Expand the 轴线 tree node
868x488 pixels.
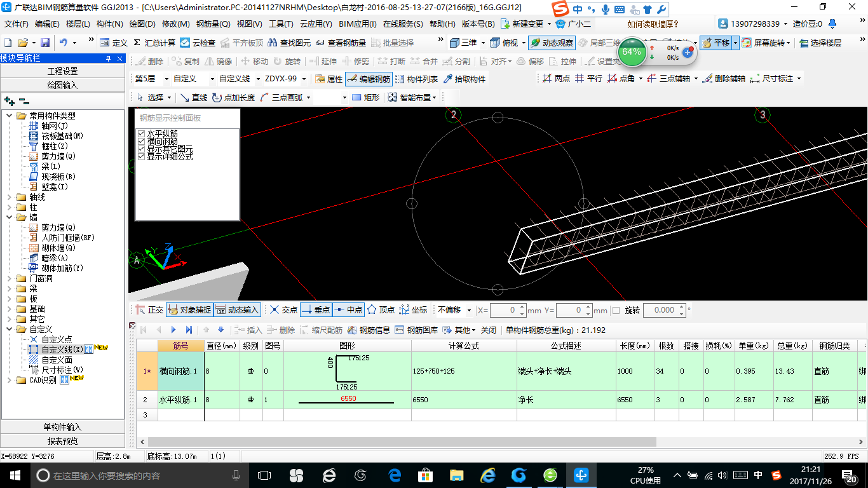(10, 197)
